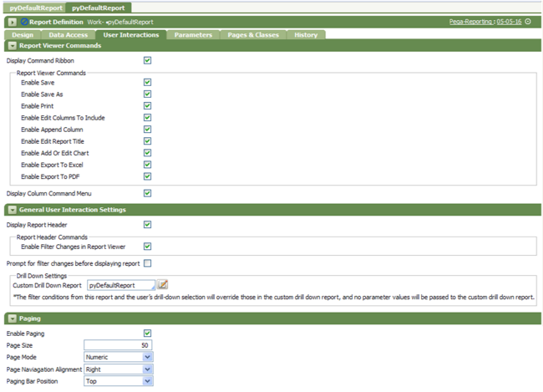Open the Custom Drill Down Report rule icon
The width and height of the screenshot is (543, 392).
tap(164, 285)
